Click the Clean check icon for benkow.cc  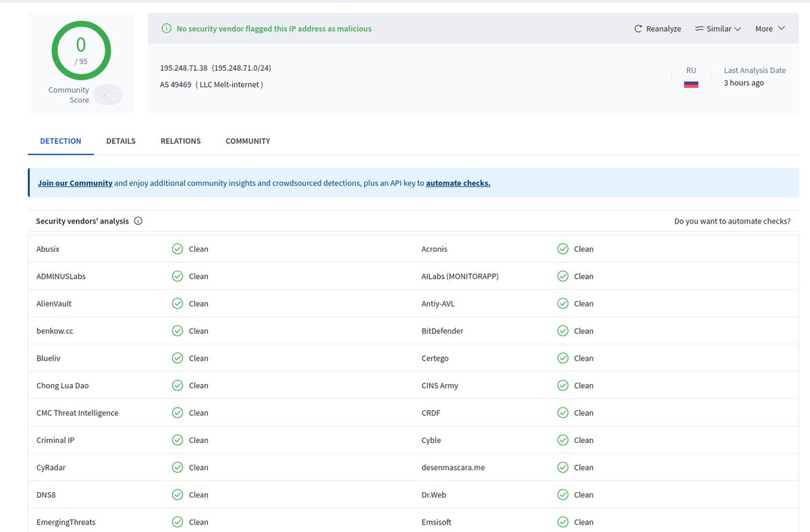[x=178, y=331]
